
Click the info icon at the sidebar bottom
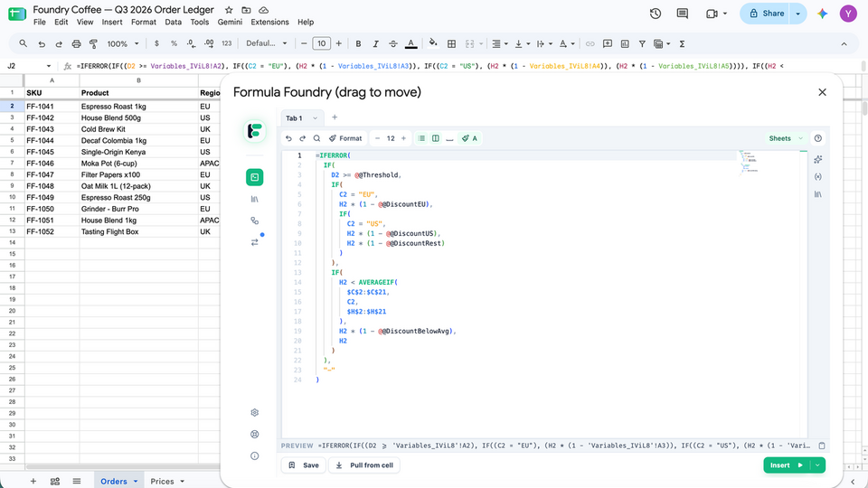coord(255,455)
